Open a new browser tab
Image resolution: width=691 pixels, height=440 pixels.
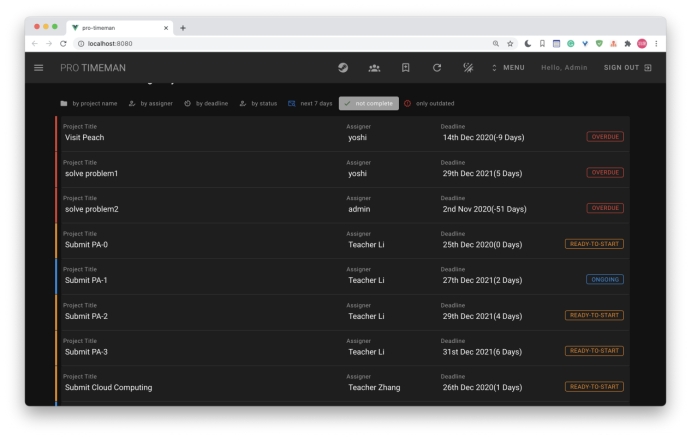184,26
